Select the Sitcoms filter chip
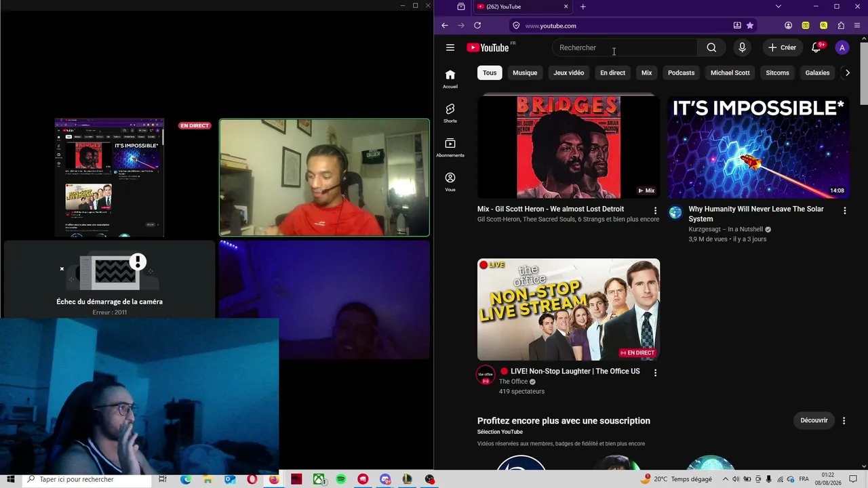This screenshot has width=868, height=488. coord(778,73)
